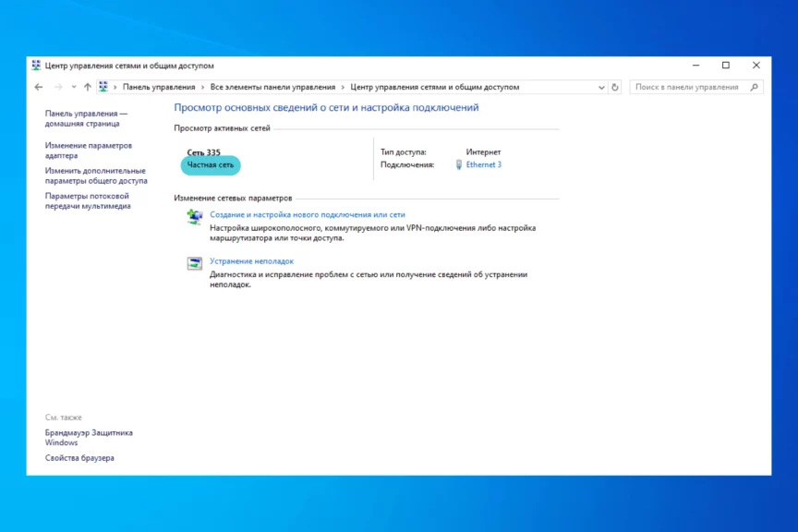
Task: Click the new connection setup icon
Action: [x=194, y=216]
